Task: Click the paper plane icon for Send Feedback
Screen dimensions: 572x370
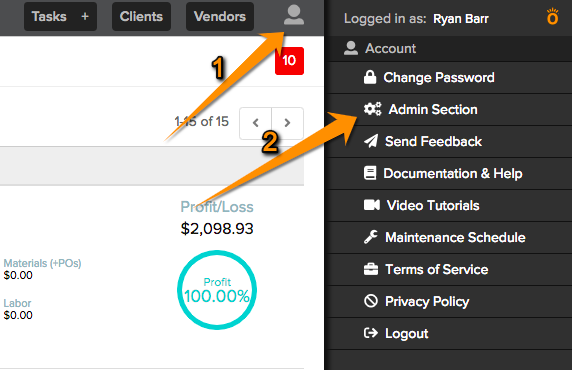Action: pyautogui.click(x=371, y=141)
